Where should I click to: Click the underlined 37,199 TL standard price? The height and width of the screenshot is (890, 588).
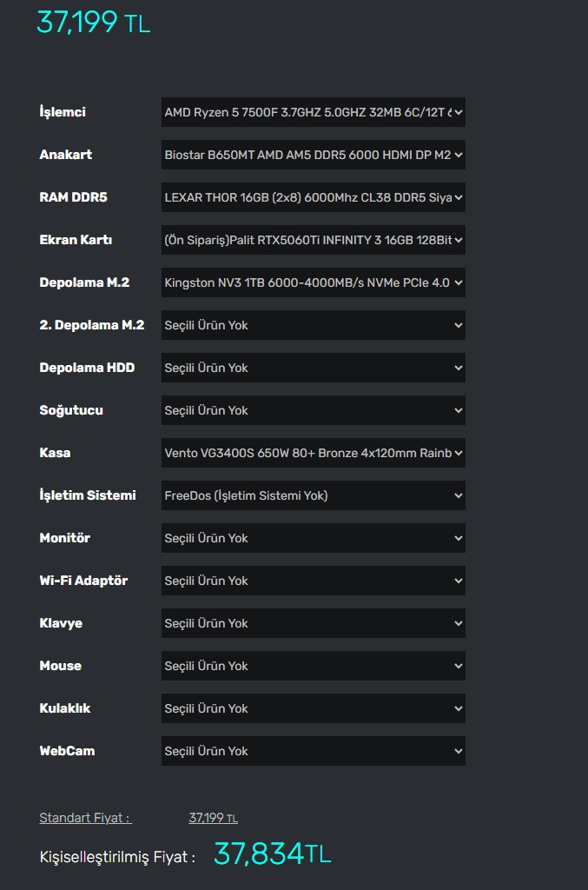coord(213,818)
